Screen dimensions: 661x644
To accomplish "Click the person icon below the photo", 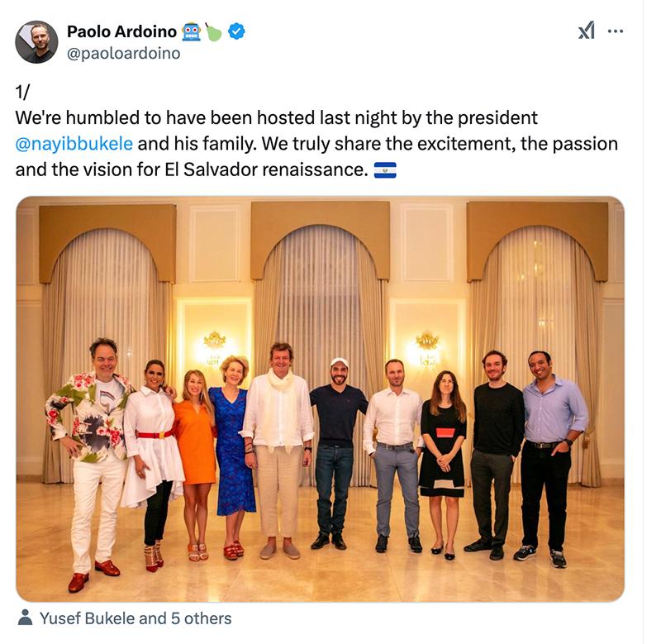I will [26, 618].
